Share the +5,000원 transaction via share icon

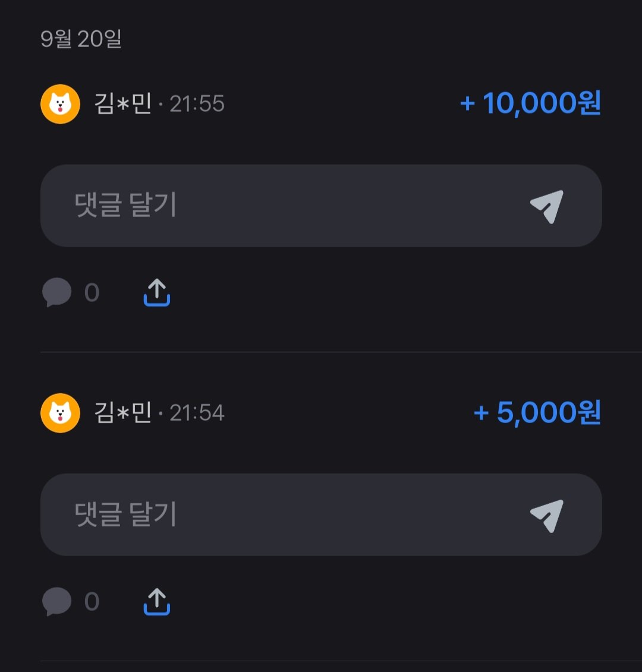(156, 601)
